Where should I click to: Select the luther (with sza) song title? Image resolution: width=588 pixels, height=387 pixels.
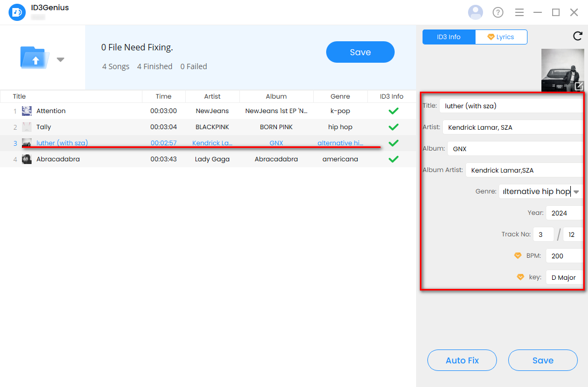(x=62, y=143)
